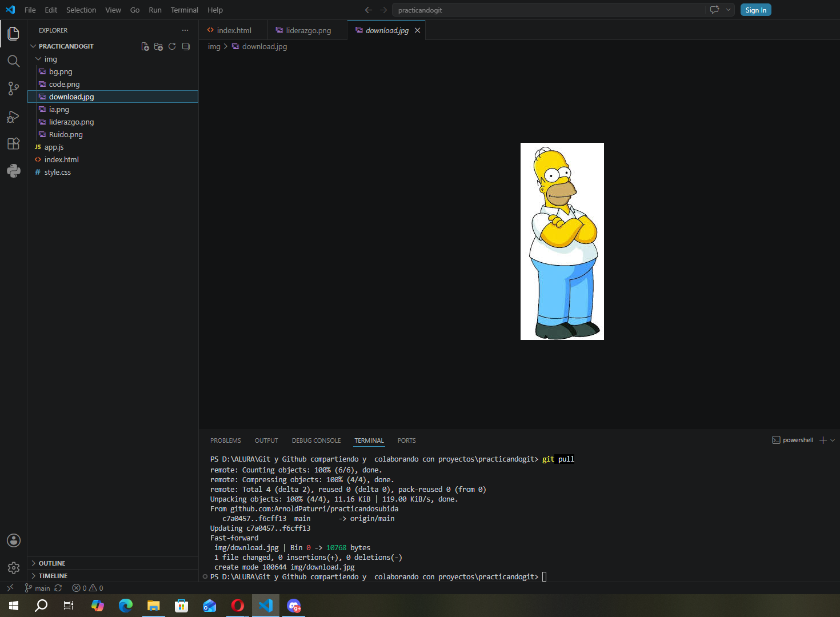840x617 pixels.
Task: Switch to the liderazgo.png editor tab
Action: pos(307,30)
